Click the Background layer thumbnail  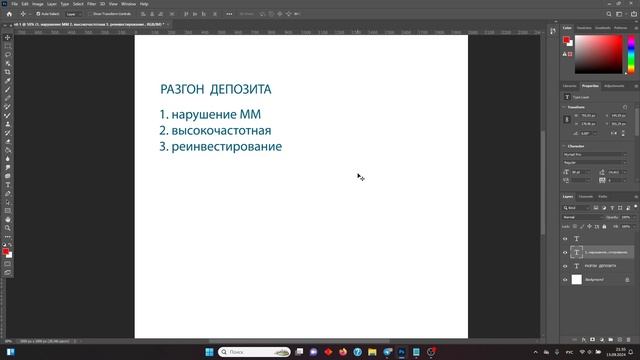click(x=576, y=280)
